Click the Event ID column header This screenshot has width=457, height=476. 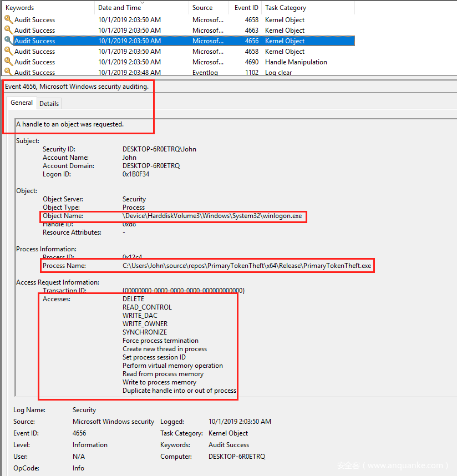[x=246, y=8]
